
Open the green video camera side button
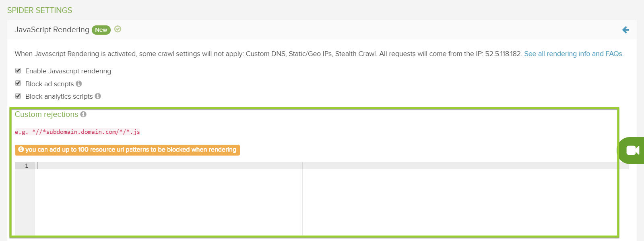(x=632, y=150)
